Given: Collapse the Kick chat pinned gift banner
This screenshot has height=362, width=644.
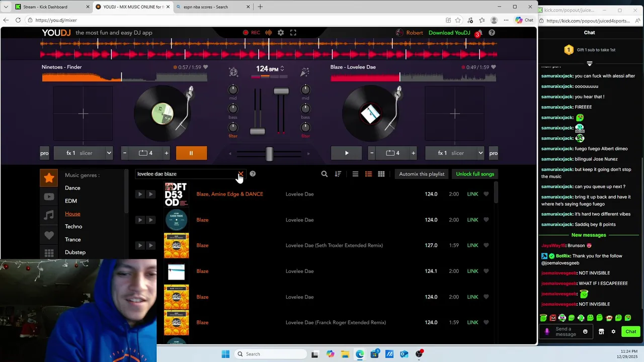Looking at the screenshot, I should pyautogui.click(x=589, y=63).
